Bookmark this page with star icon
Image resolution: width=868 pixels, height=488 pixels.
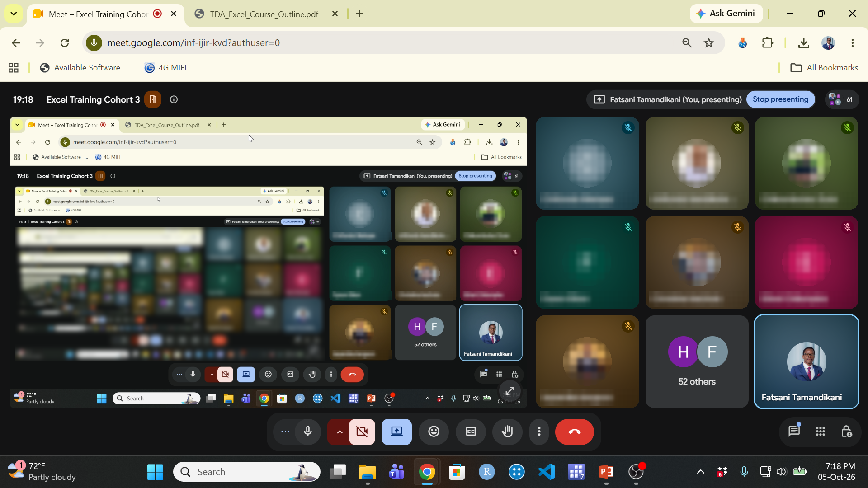point(709,43)
